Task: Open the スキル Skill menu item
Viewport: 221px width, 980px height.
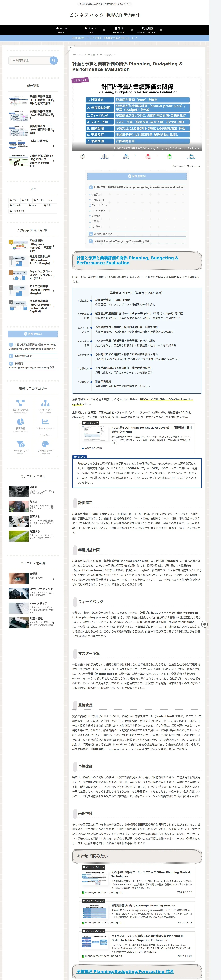Action: (x=90, y=30)
